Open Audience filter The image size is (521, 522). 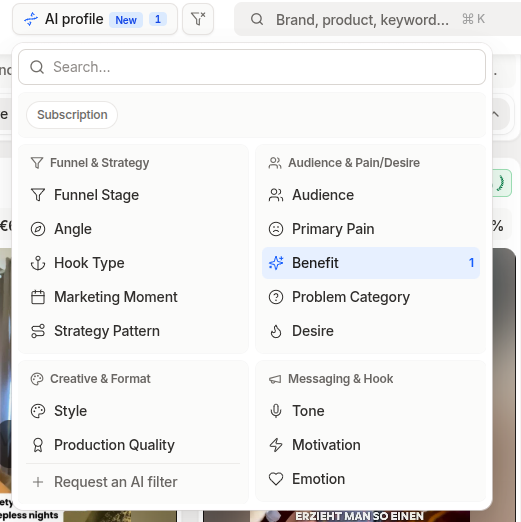[371, 195]
